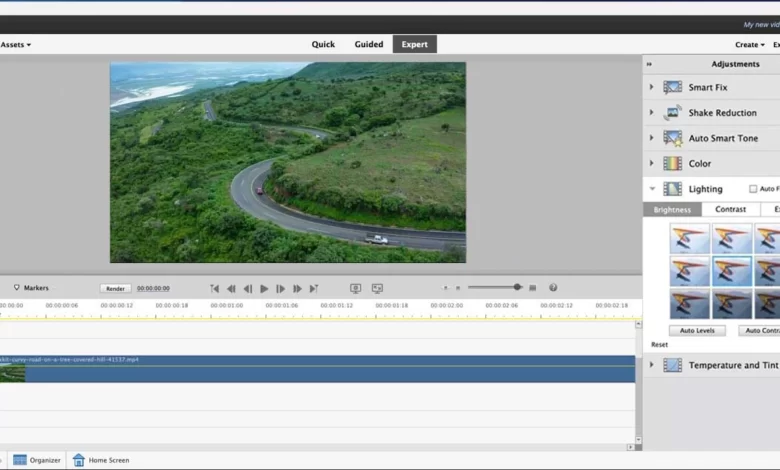Switch to the Quick editing mode
780x470 pixels.
pos(323,45)
